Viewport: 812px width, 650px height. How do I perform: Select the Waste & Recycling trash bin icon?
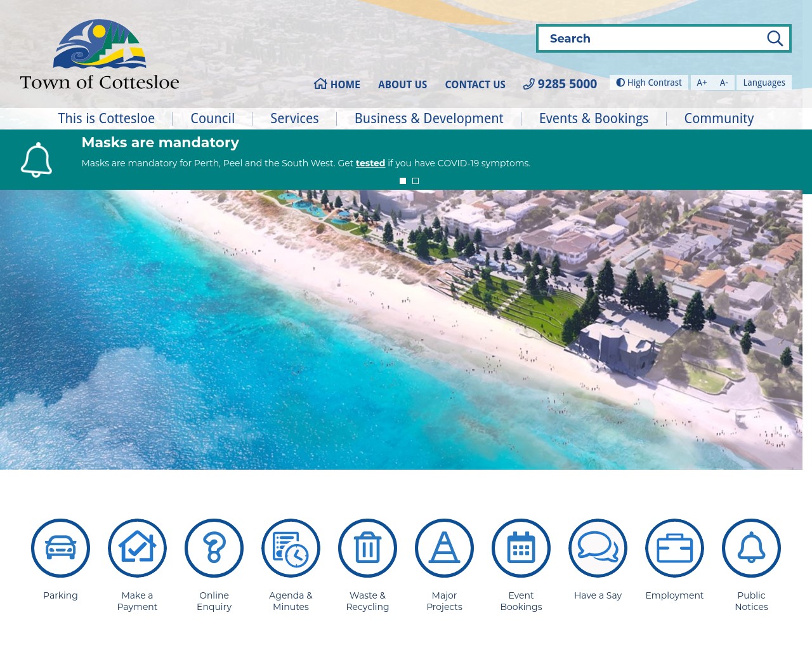point(367,548)
